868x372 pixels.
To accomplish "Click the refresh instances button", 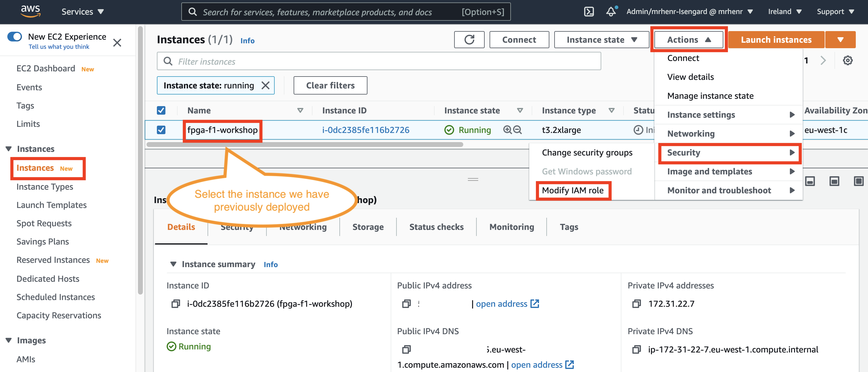I will tap(469, 40).
